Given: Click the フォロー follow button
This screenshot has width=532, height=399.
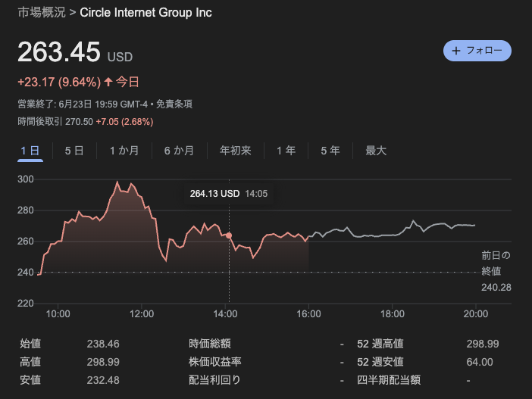Looking at the screenshot, I should coord(477,51).
